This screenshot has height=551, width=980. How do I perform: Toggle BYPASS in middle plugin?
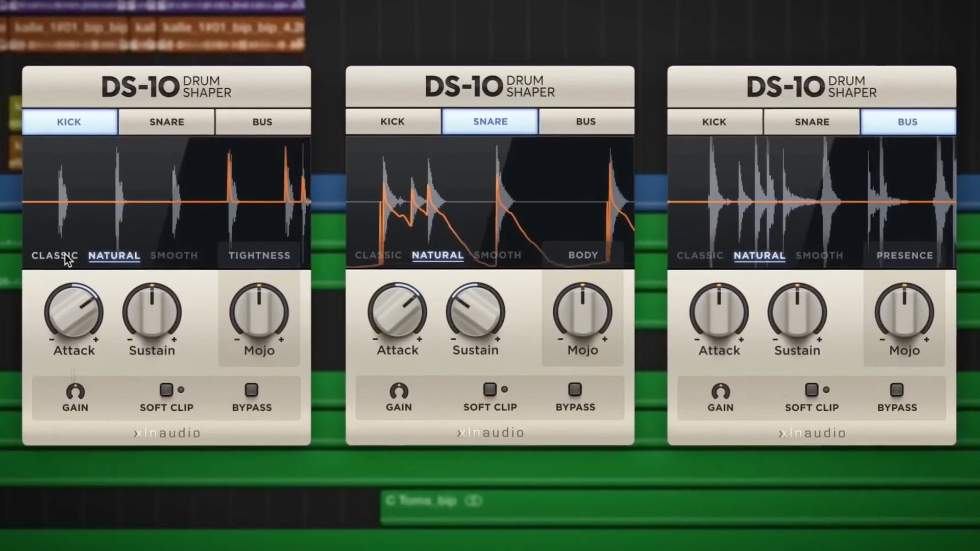[575, 389]
